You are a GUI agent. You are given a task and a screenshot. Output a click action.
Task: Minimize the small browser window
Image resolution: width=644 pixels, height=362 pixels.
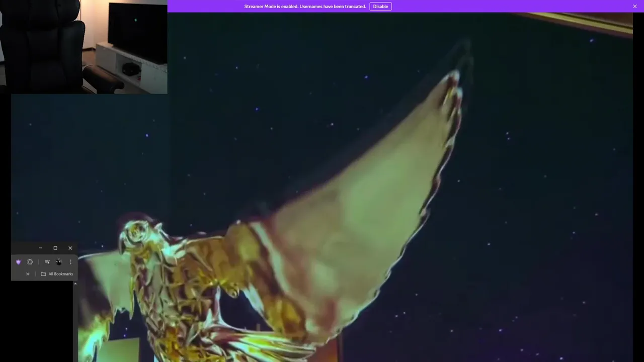coord(41,248)
